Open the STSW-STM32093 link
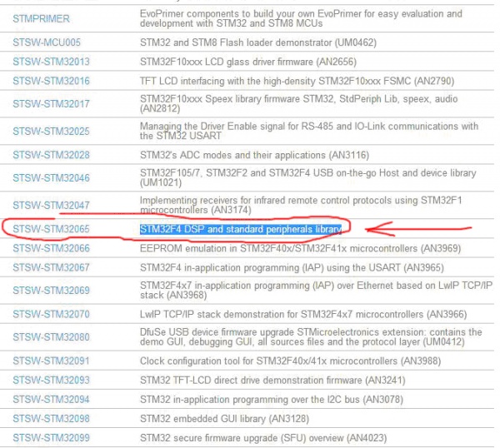 [51, 380]
